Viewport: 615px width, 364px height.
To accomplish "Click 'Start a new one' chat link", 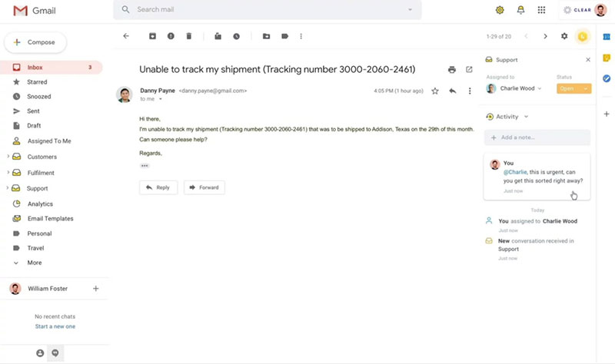I will 55,326.
